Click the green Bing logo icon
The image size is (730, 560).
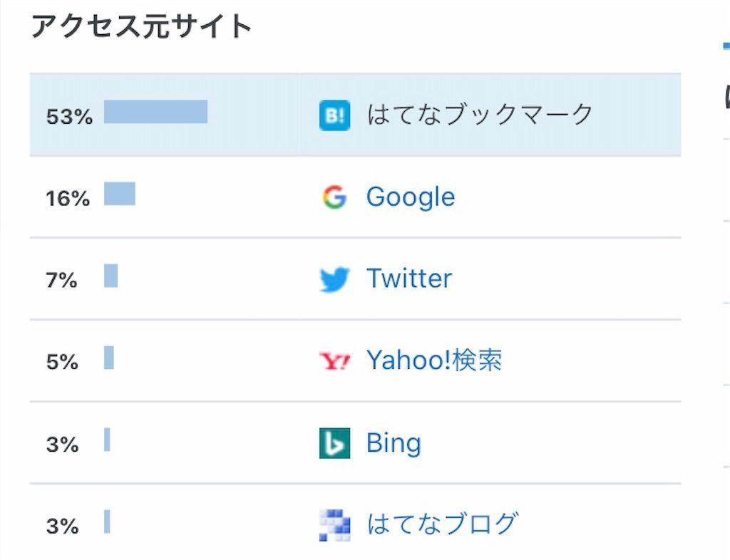[x=334, y=442]
